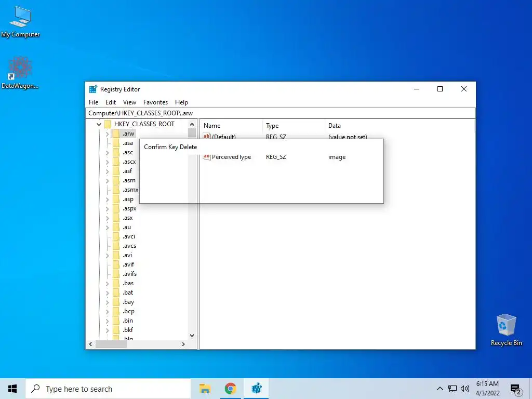Select the .avi key folder icon

pos(116,255)
